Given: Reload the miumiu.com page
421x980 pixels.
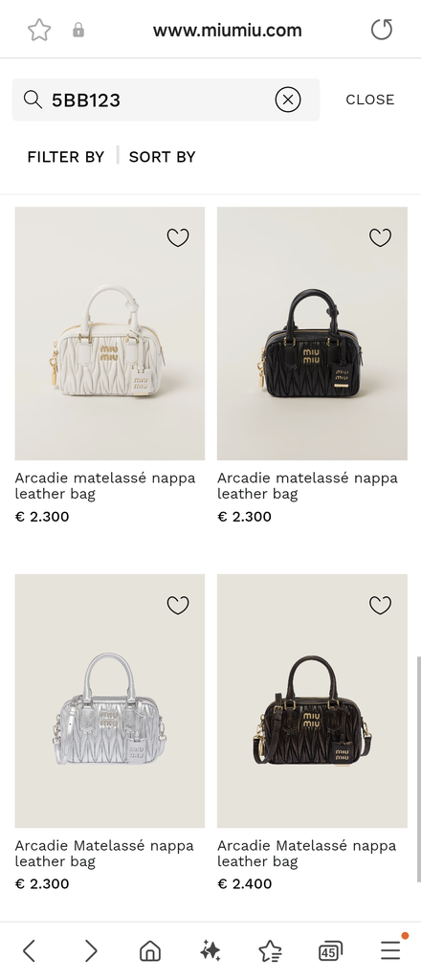Looking at the screenshot, I should tap(382, 30).
